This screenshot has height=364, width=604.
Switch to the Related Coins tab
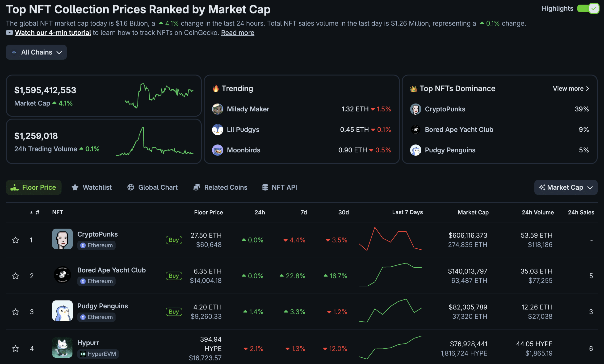click(220, 188)
